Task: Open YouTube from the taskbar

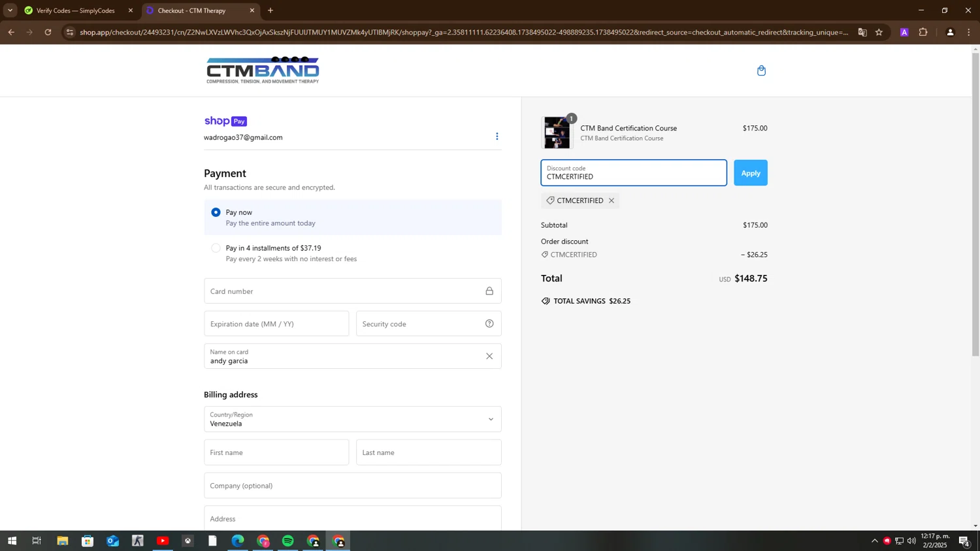Action: pyautogui.click(x=163, y=541)
